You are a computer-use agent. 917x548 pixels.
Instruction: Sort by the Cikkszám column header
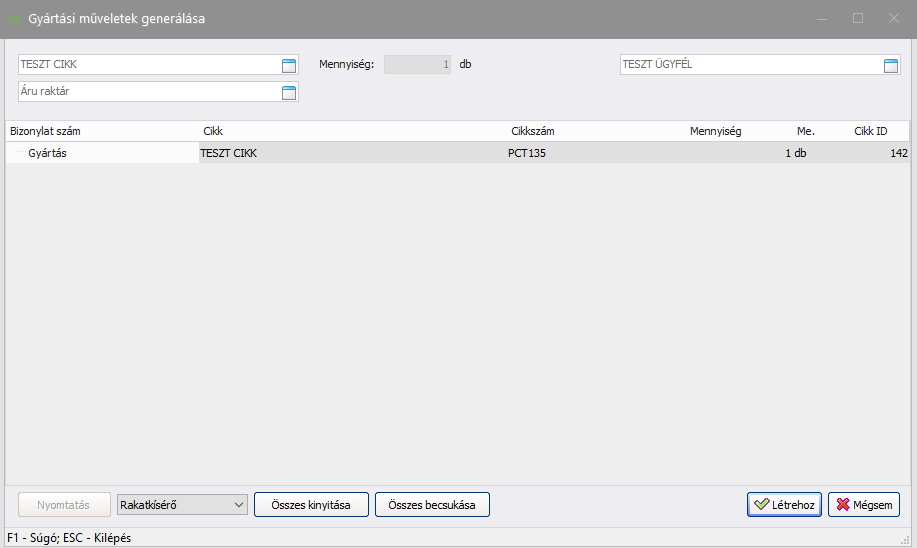(x=532, y=131)
